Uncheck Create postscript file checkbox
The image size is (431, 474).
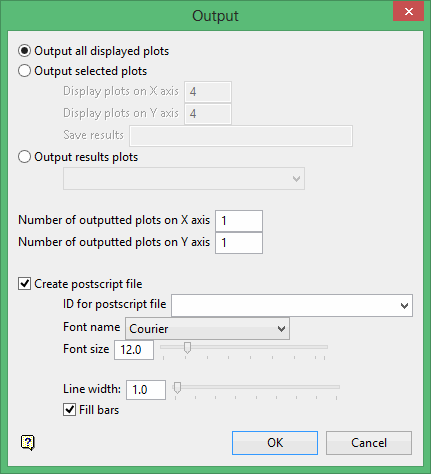pyautogui.click(x=25, y=284)
